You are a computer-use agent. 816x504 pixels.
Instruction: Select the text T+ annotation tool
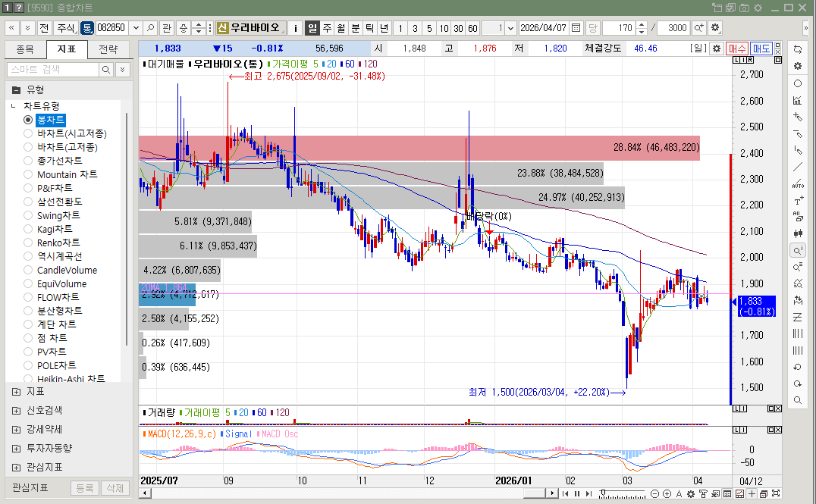tap(797, 201)
